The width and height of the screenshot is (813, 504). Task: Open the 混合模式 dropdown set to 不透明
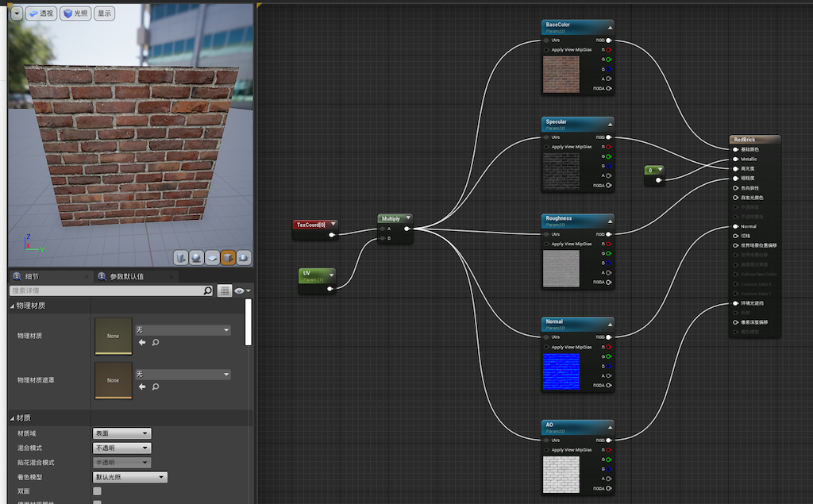(x=121, y=448)
